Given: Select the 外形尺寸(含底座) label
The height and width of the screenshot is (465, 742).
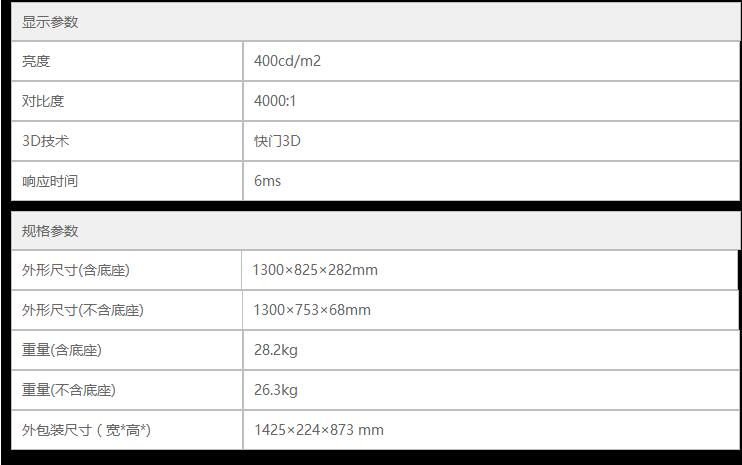Looking at the screenshot, I should [x=76, y=270].
